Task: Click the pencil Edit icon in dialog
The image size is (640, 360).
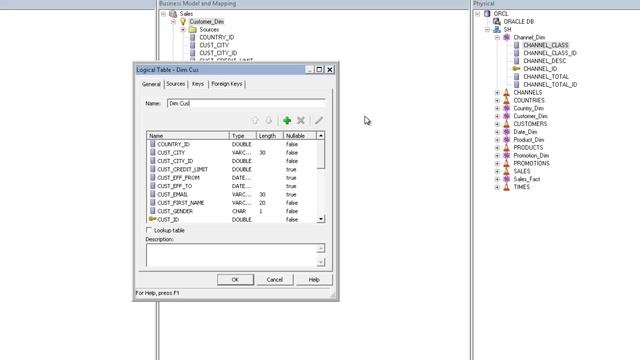Action: [319, 120]
